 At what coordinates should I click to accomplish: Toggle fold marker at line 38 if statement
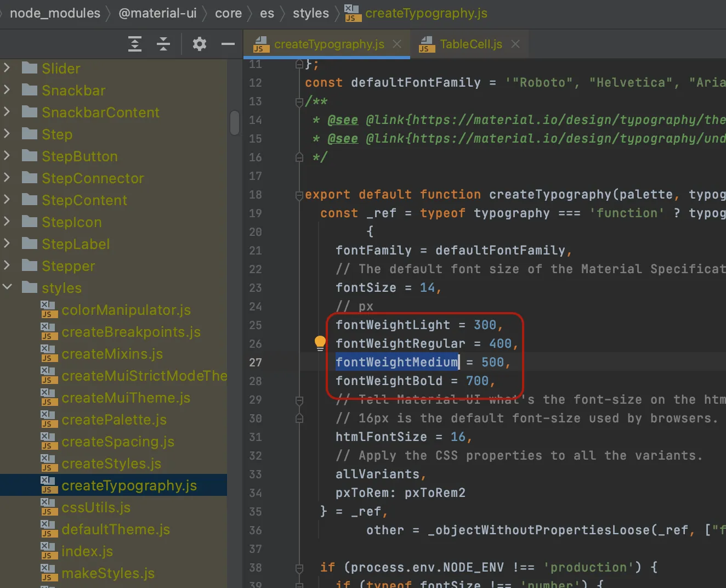(299, 568)
